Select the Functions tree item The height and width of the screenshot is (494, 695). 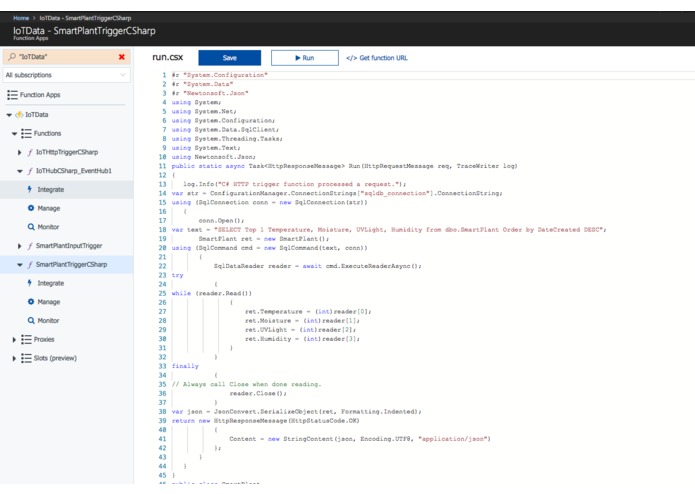[47, 133]
